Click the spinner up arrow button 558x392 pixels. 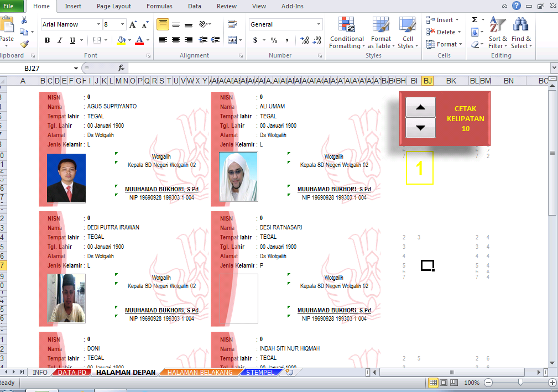tap(420, 107)
